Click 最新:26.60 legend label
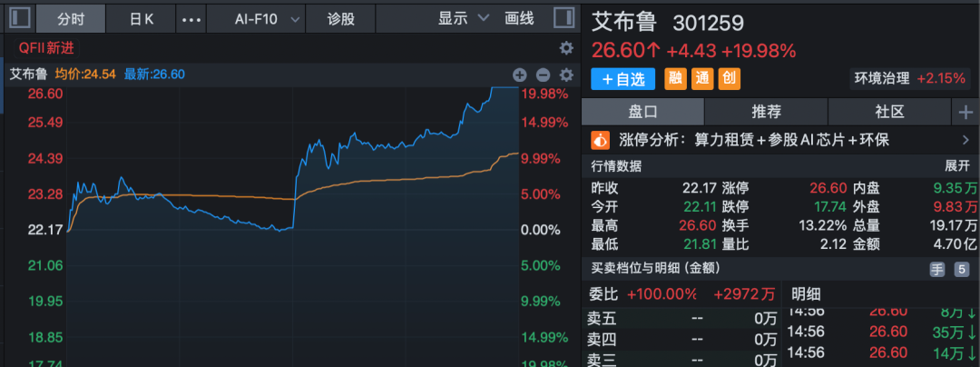Viewport: 980px width, 367px height. click(x=154, y=74)
